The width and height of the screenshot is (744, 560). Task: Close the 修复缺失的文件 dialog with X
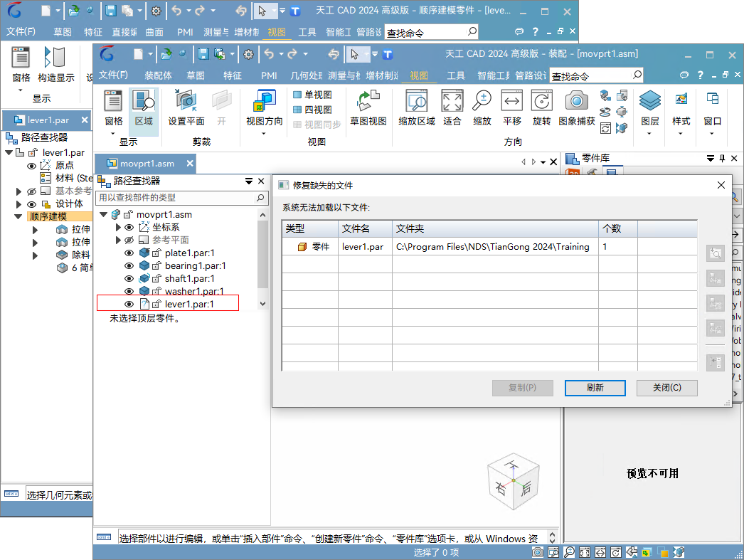point(721,185)
